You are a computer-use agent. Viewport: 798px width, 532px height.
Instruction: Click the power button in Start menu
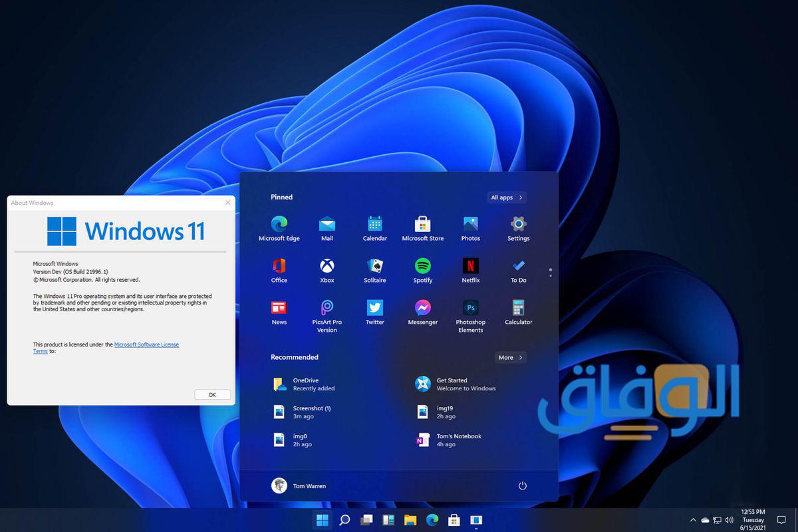click(523, 486)
